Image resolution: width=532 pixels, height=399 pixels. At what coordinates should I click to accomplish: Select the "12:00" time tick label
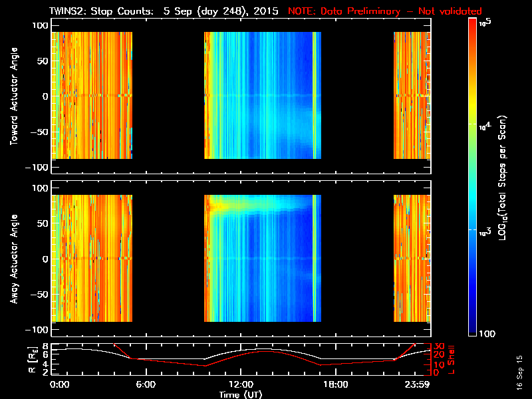tap(241, 385)
